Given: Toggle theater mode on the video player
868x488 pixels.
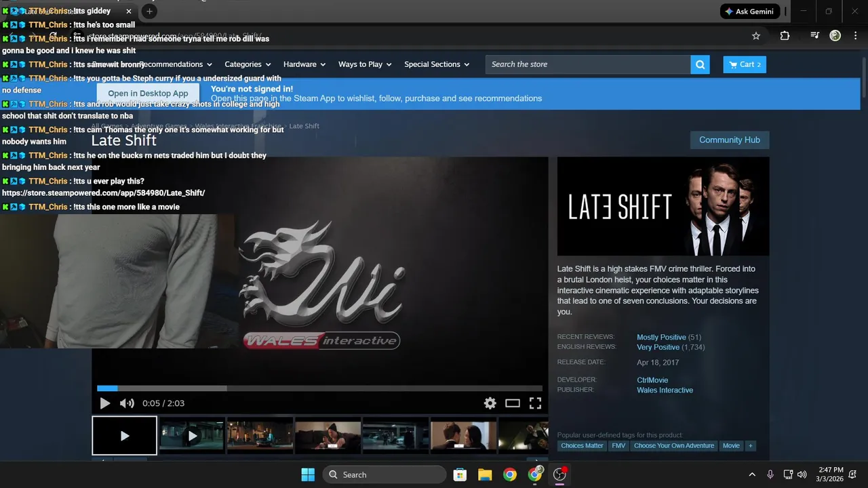Looking at the screenshot, I should pos(513,403).
